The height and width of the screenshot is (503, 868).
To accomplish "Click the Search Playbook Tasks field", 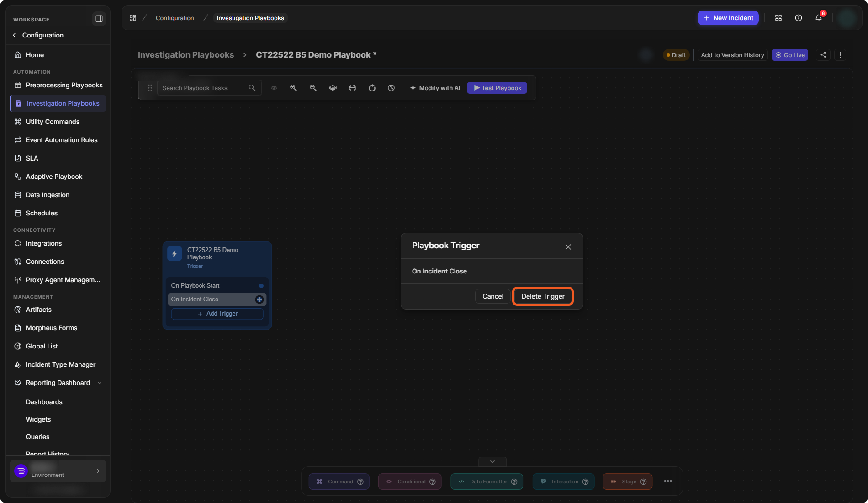I will (x=209, y=88).
